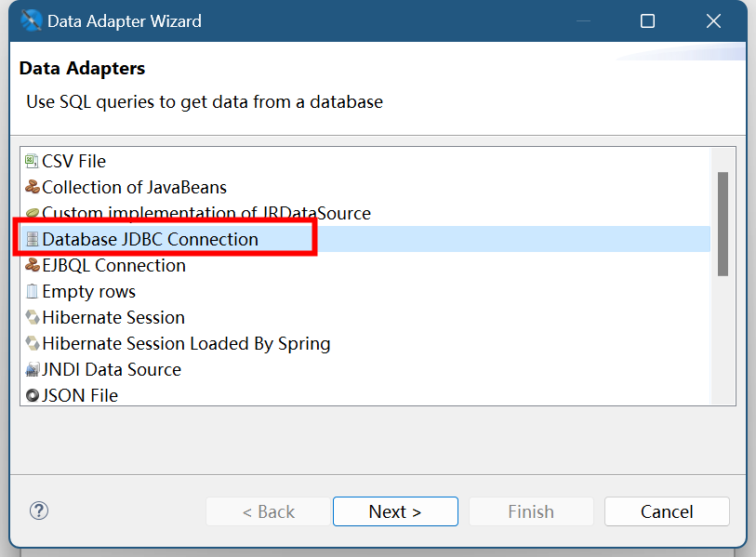756x557 pixels.
Task: Click the Data Adapter Wizard title icon
Action: (31, 20)
